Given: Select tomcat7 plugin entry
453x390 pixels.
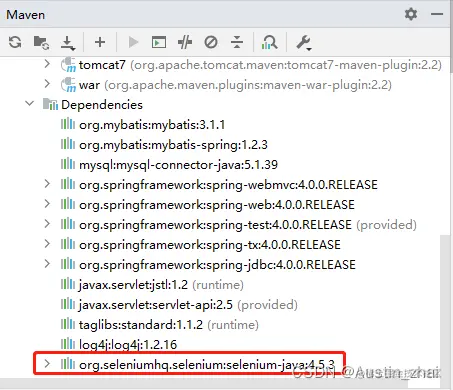Looking at the screenshot, I should (260, 65).
